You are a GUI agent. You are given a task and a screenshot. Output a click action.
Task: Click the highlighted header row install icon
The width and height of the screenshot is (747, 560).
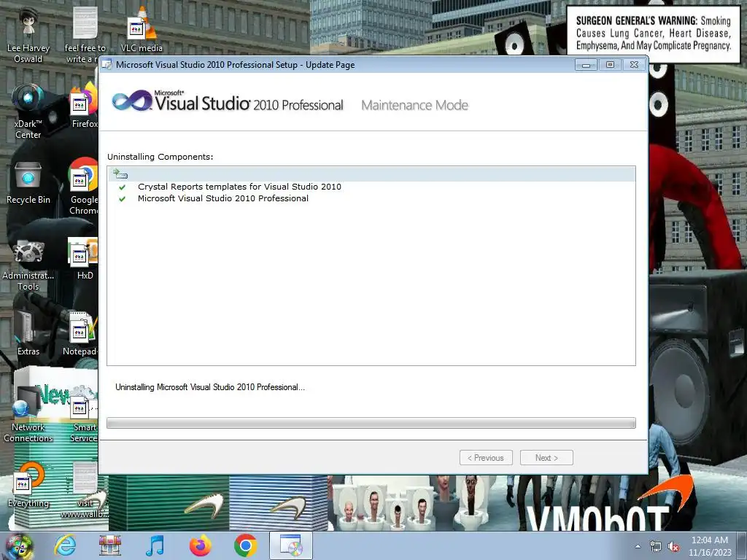[x=120, y=174]
